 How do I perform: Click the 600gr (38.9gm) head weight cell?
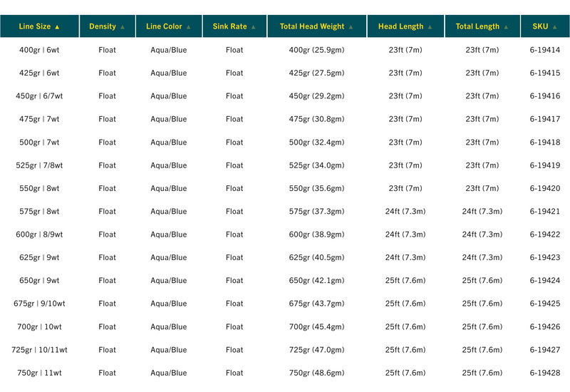(x=316, y=234)
